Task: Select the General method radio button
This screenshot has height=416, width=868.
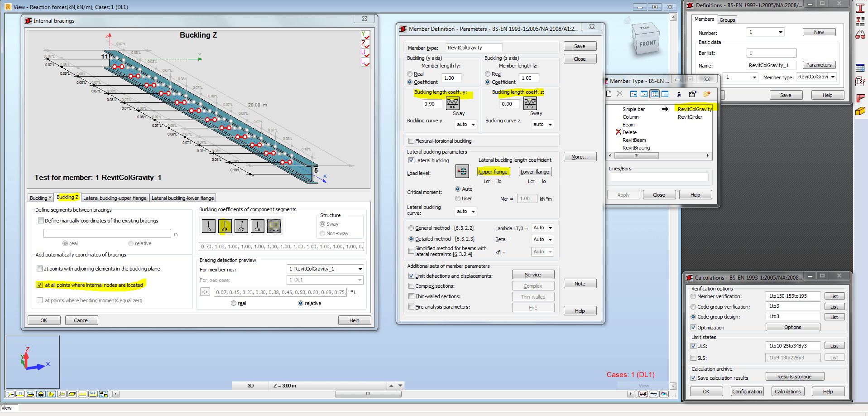Action: pyautogui.click(x=411, y=228)
